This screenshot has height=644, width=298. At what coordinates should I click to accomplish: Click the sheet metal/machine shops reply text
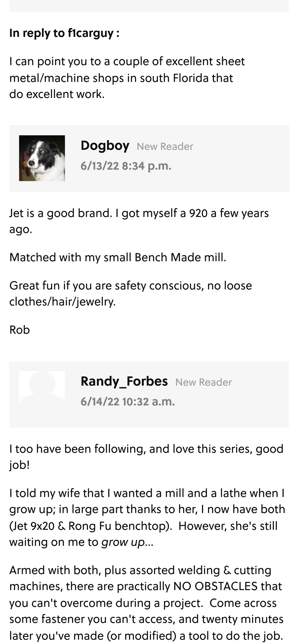pyautogui.click(x=127, y=78)
